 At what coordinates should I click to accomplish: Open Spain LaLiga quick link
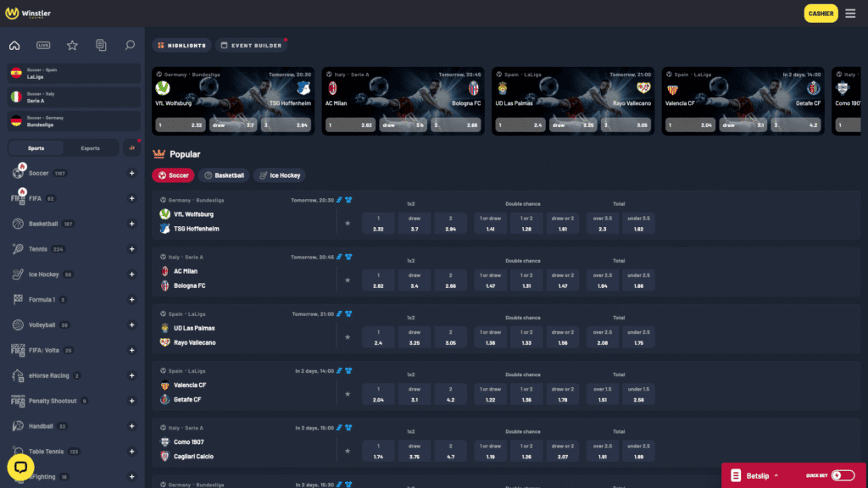coord(74,73)
